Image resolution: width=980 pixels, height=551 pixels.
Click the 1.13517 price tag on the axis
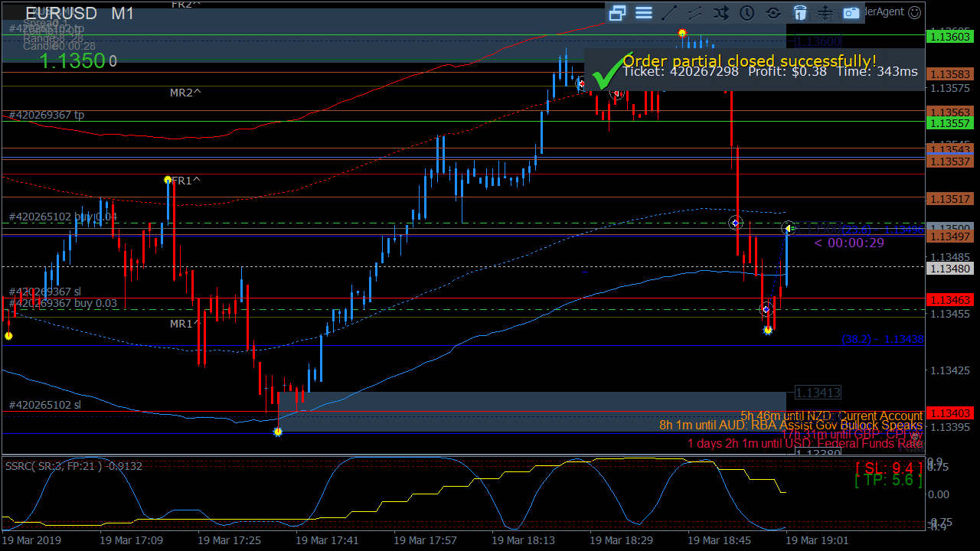949,198
